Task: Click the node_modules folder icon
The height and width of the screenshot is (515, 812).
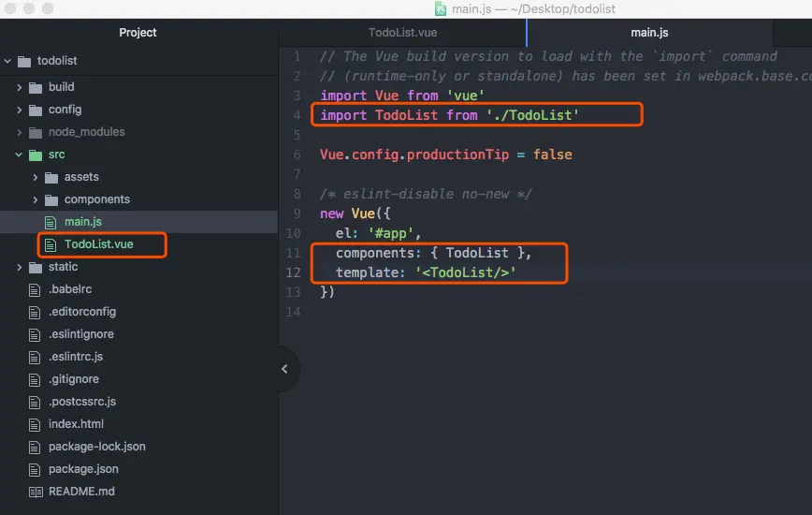Action: click(x=36, y=133)
